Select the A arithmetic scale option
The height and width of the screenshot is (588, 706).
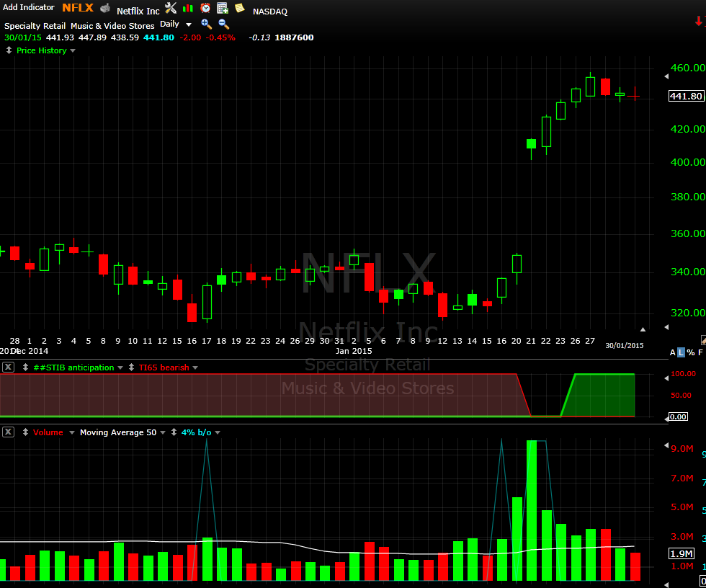point(673,352)
